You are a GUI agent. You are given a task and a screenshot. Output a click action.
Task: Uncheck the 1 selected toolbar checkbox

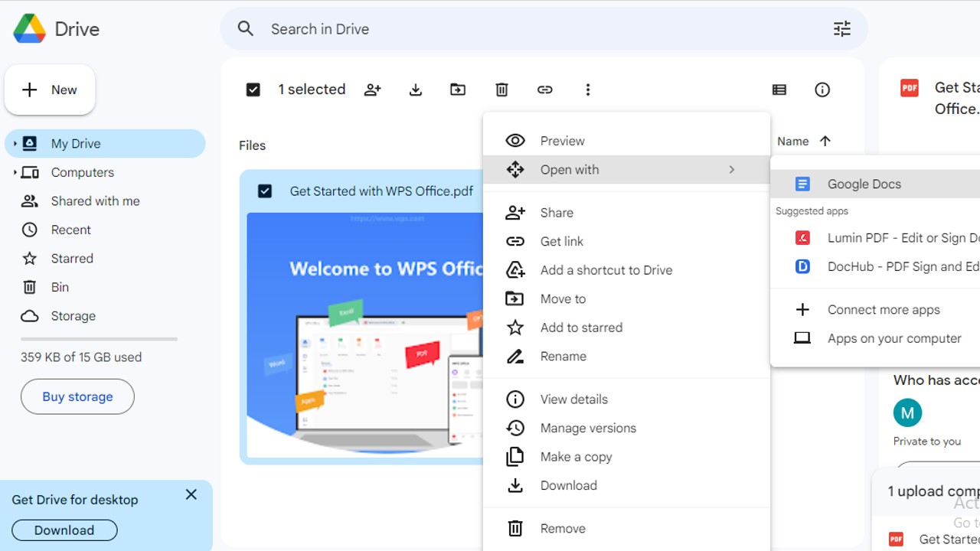point(253,90)
